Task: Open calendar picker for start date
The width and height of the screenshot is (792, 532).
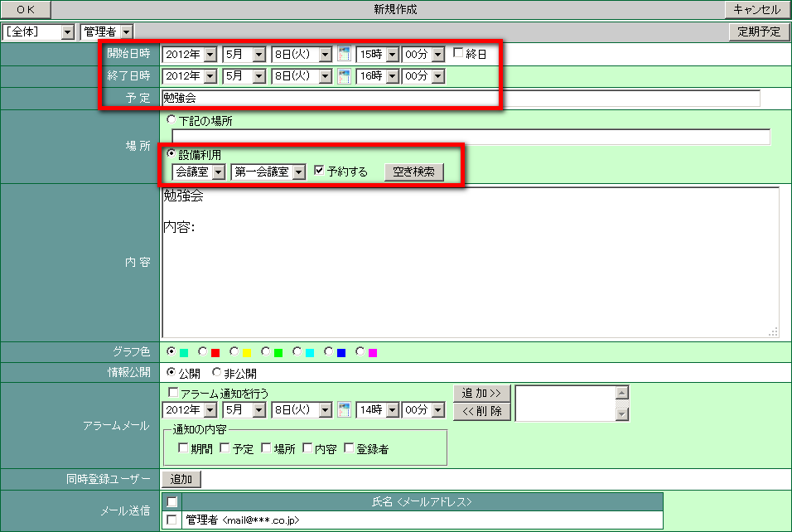Action: pos(344,54)
